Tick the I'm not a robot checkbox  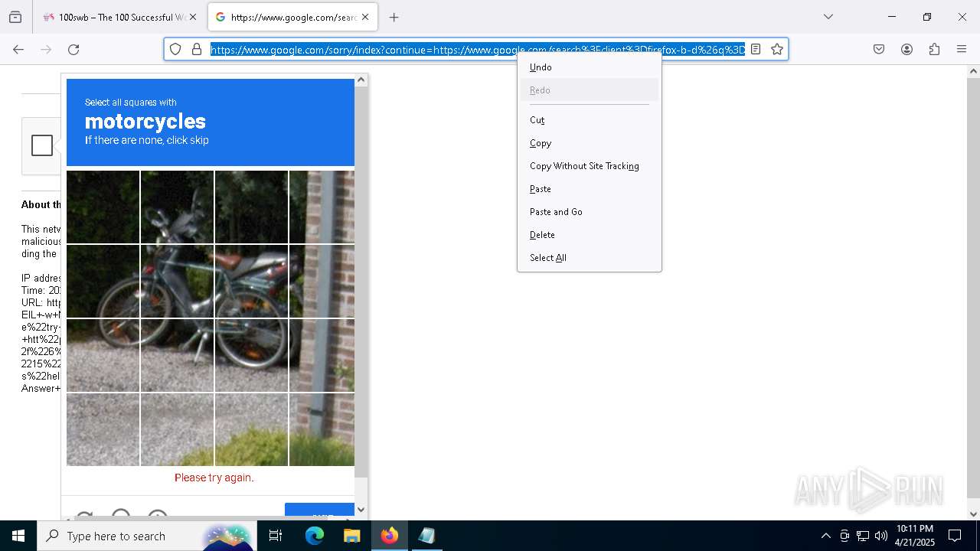(x=42, y=145)
